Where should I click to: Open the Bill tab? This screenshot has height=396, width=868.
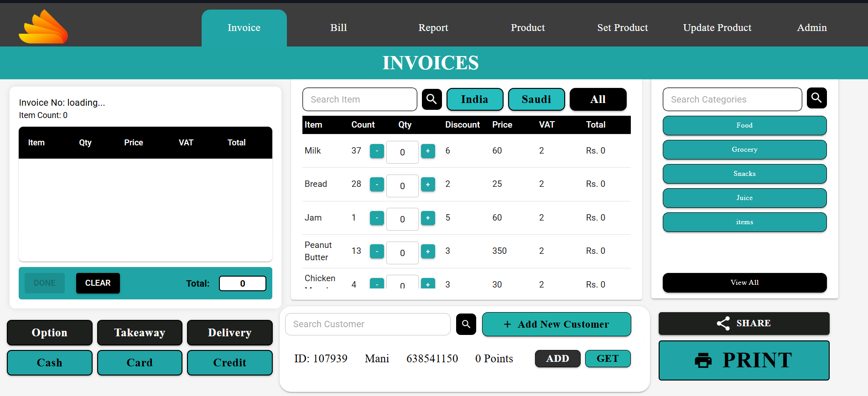[x=338, y=28]
